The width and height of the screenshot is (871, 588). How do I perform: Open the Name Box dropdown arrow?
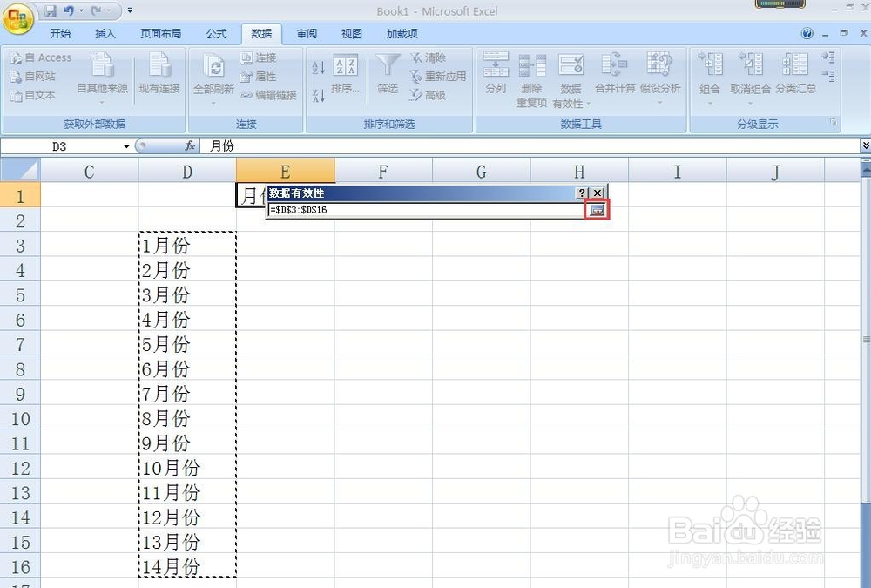(x=125, y=145)
